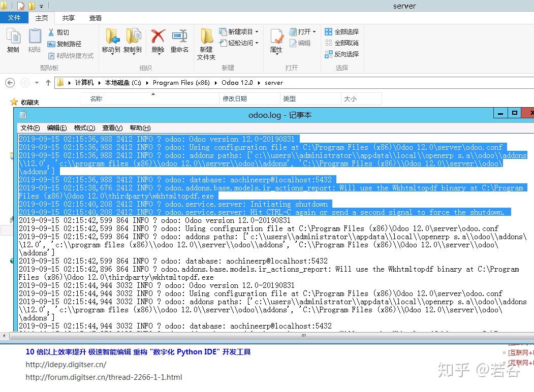Expand the 打开 (Open) dropdown arrow
Screen dimensions: 534x392
(x=313, y=31)
